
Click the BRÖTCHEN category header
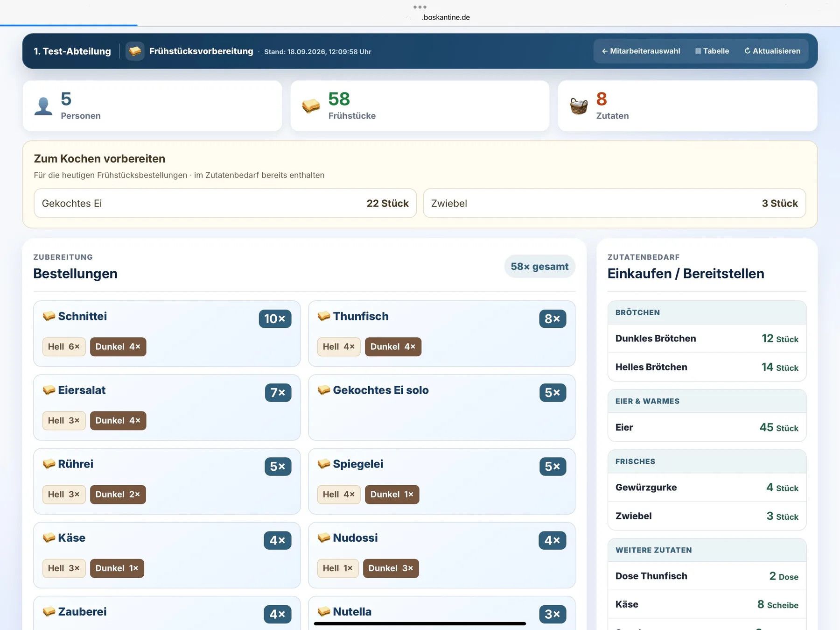(x=707, y=312)
